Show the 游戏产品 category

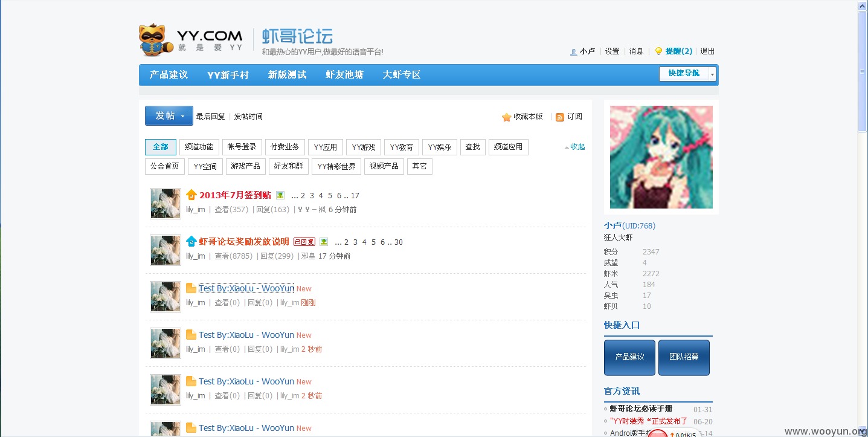click(246, 166)
